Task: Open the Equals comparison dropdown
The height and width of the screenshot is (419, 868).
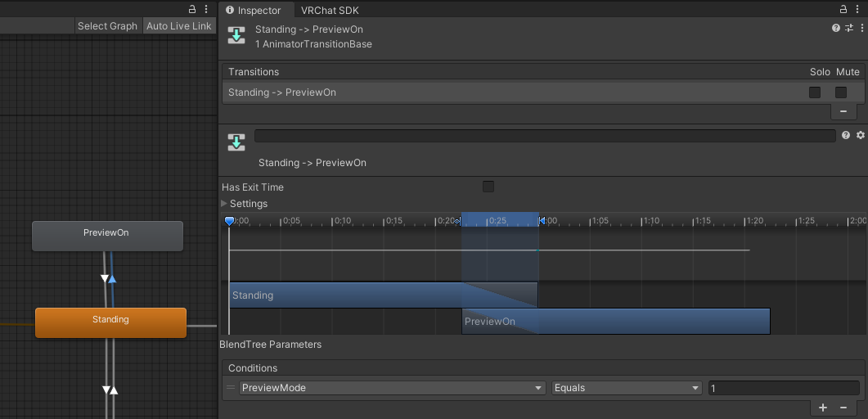Action: (627, 388)
